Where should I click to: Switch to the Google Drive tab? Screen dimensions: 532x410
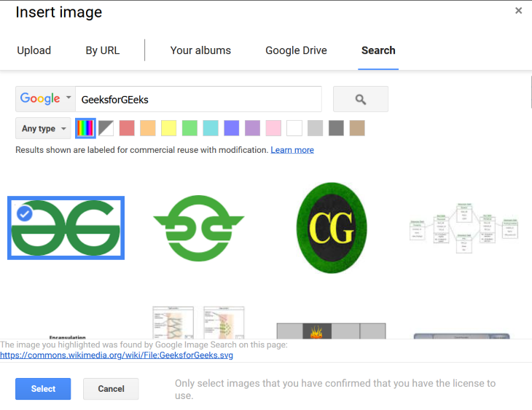click(x=296, y=50)
